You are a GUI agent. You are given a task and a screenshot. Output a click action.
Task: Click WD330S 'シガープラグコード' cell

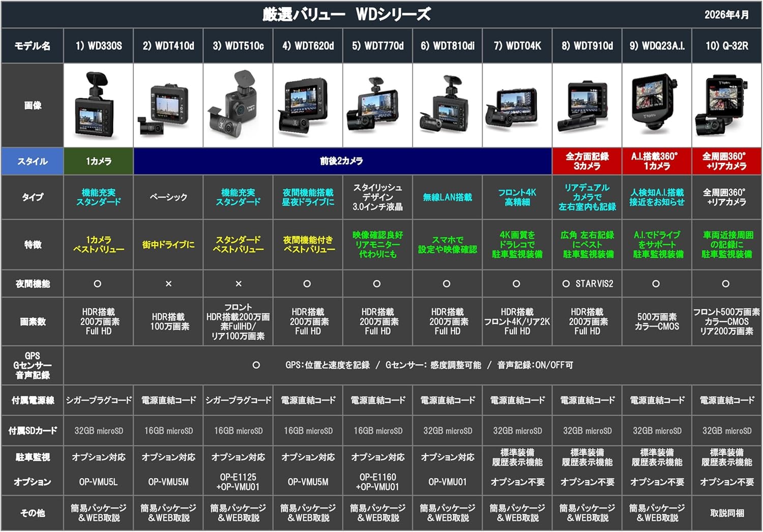pos(98,400)
